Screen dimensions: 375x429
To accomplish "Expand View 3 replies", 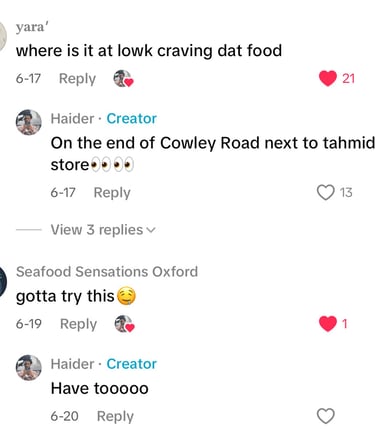I will pyautogui.click(x=103, y=230).
